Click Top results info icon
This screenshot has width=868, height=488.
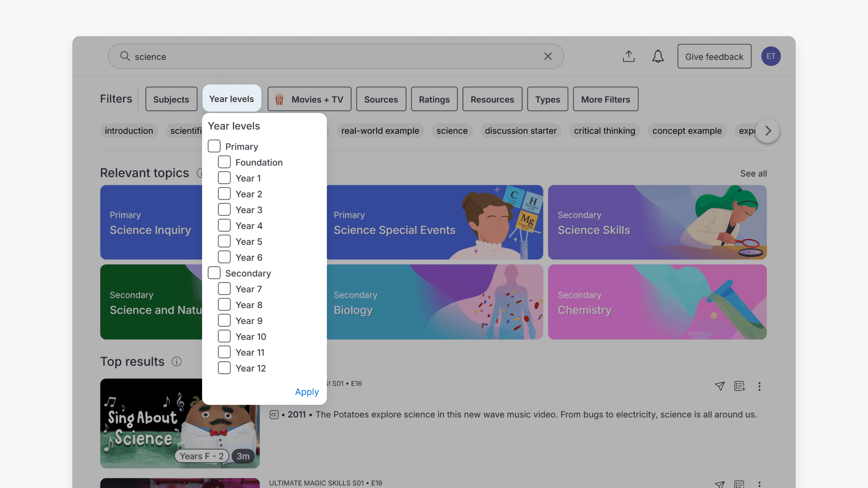[x=177, y=361]
